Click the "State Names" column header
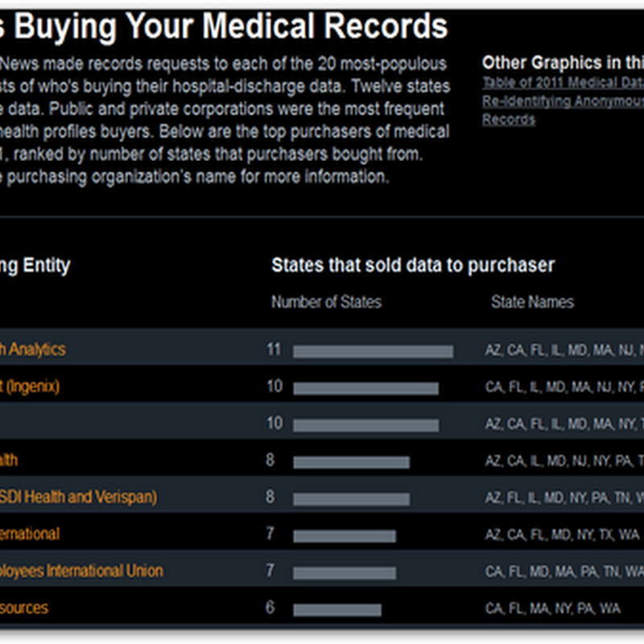 532,302
